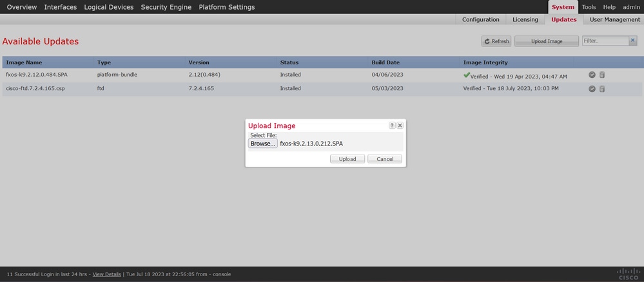
Task: Open the View Details link in the footer
Action: [x=107, y=274]
